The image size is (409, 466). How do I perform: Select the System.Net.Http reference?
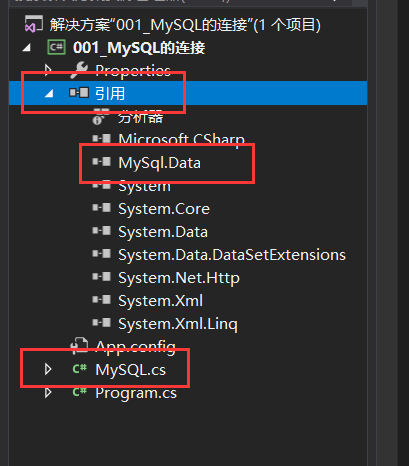click(x=179, y=278)
